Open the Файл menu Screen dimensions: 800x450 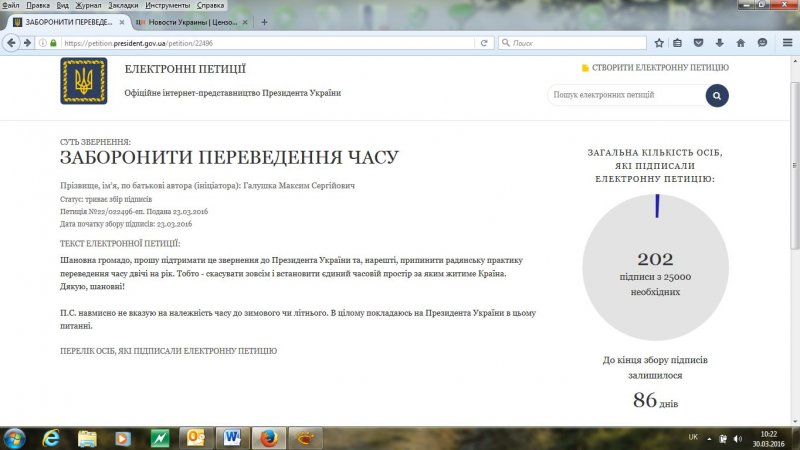point(11,5)
